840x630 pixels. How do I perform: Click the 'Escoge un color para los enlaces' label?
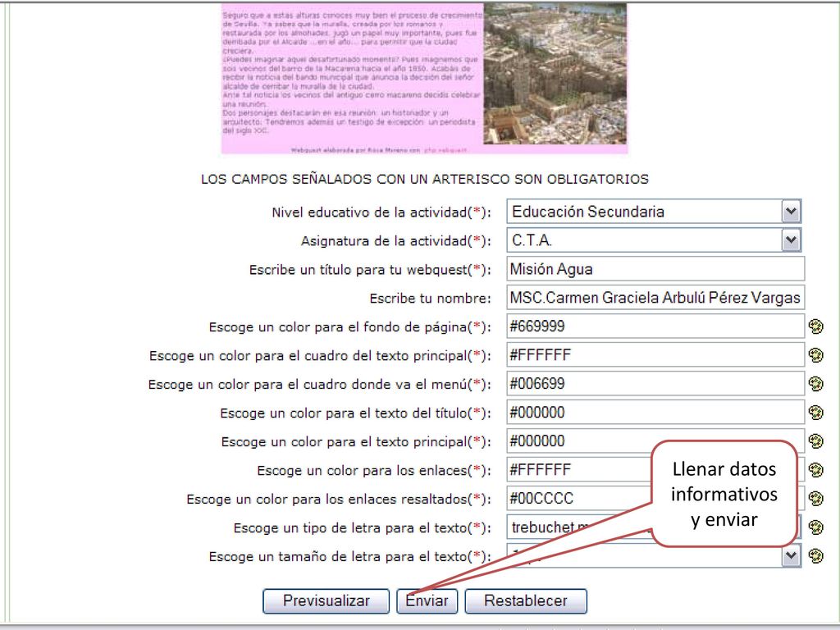click(x=374, y=470)
